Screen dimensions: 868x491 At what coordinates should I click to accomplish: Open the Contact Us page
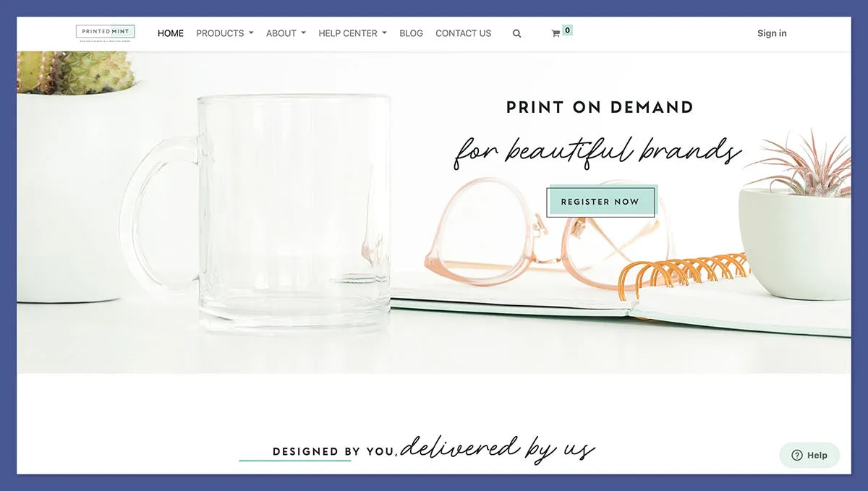463,33
